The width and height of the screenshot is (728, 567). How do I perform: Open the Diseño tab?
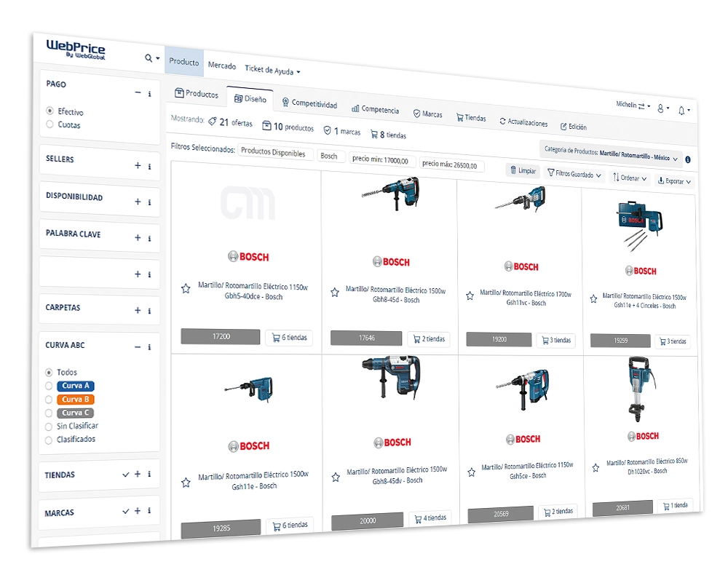(x=250, y=98)
